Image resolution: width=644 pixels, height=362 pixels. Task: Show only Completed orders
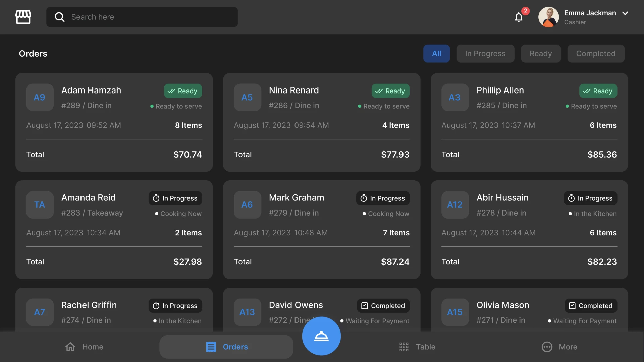click(x=596, y=54)
